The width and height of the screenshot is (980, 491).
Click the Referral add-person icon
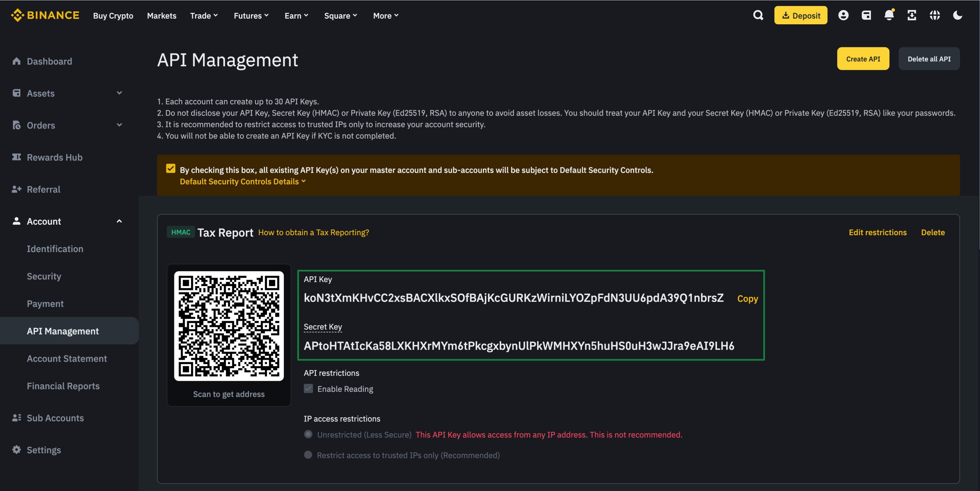tap(16, 189)
